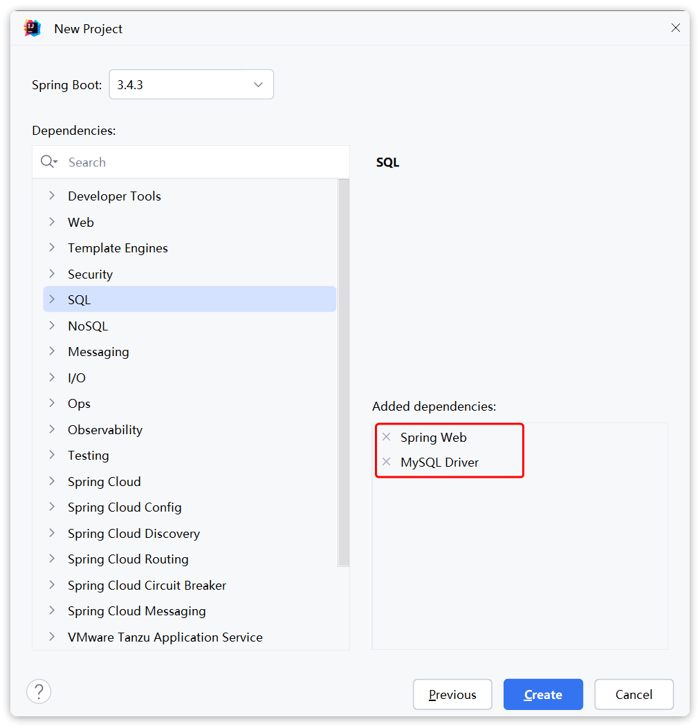The image size is (700, 728).
Task: Click the Create button
Action: pyautogui.click(x=543, y=694)
